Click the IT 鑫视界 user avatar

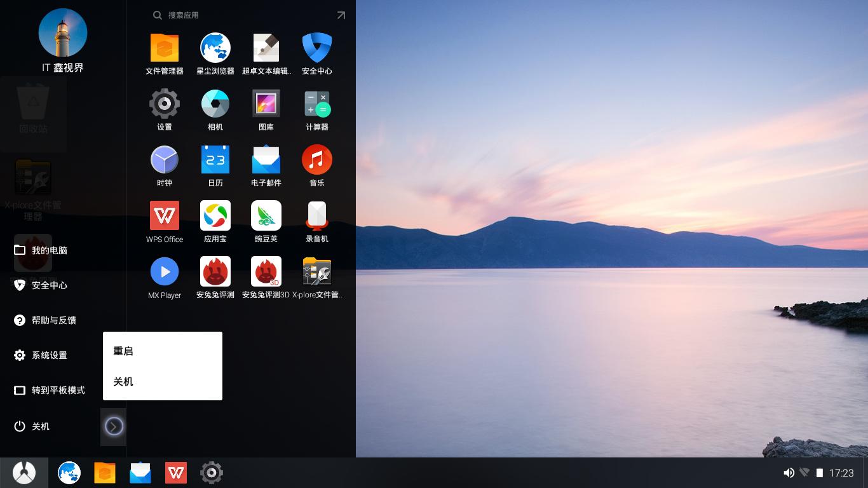(63, 32)
